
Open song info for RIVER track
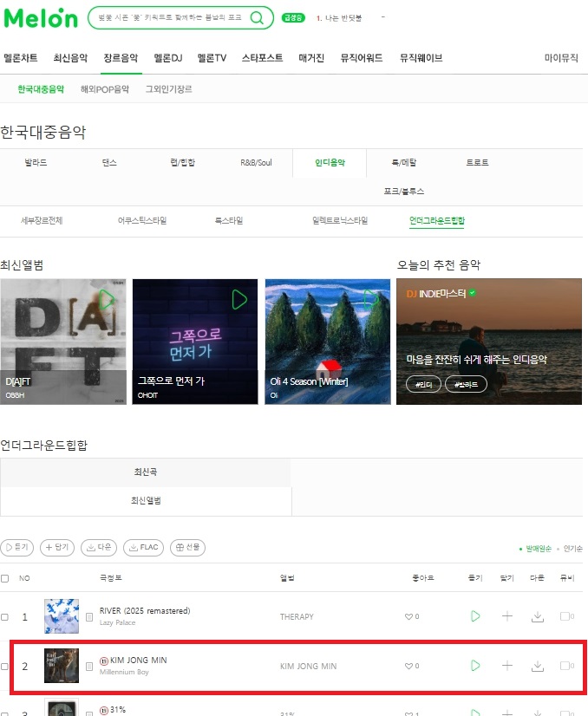(x=89, y=617)
